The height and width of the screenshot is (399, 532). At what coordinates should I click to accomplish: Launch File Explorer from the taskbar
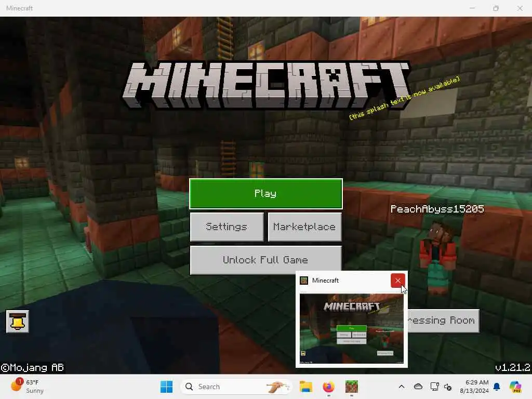click(305, 387)
